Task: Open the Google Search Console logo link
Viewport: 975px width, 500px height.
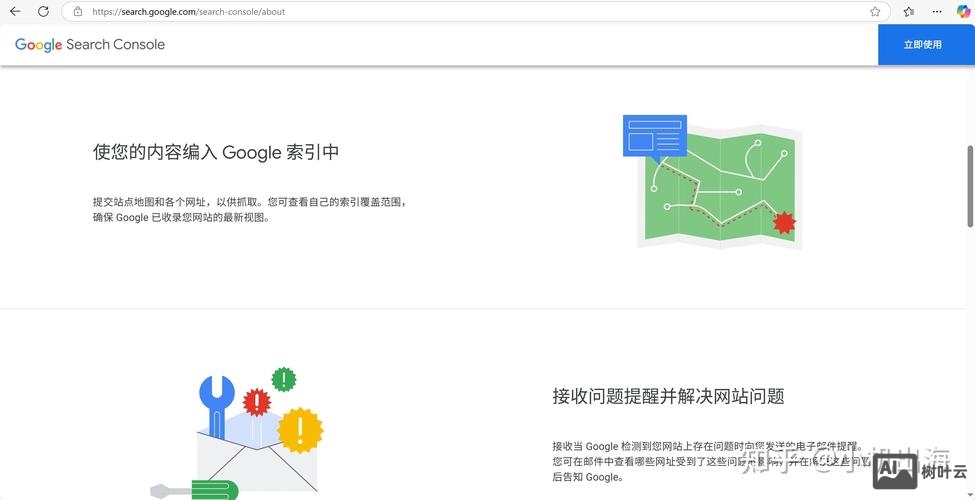Action: 90,45
